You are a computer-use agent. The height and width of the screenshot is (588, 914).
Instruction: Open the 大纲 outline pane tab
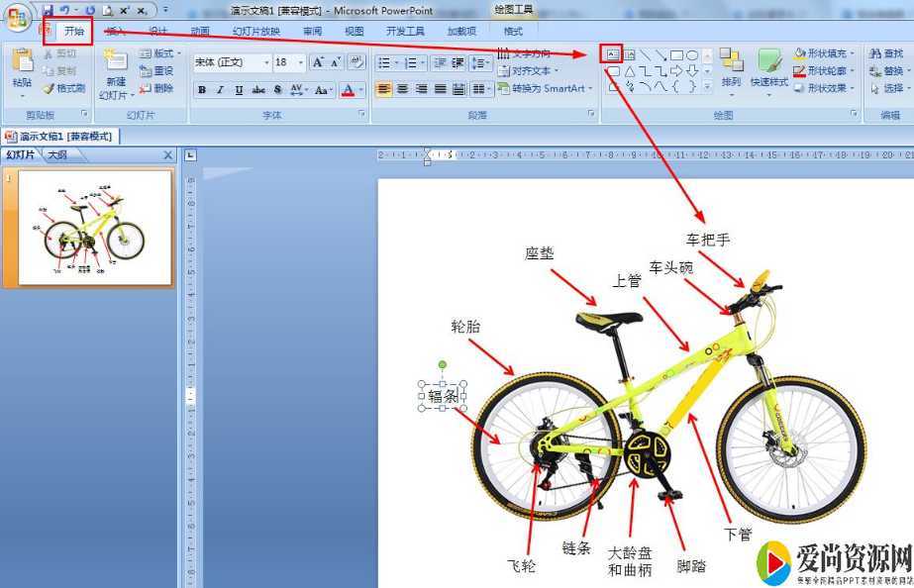pos(57,155)
